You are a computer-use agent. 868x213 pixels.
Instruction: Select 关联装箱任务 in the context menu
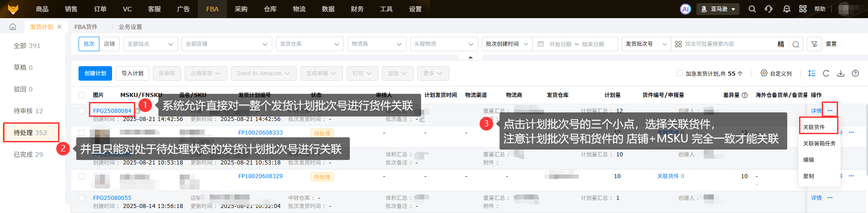pyautogui.click(x=819, y=144)
